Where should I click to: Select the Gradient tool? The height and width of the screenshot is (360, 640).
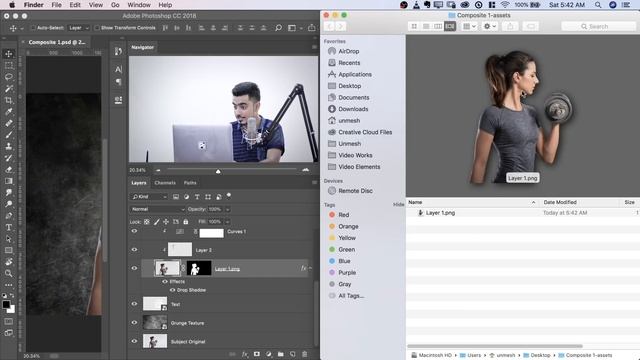coord(9,181)
